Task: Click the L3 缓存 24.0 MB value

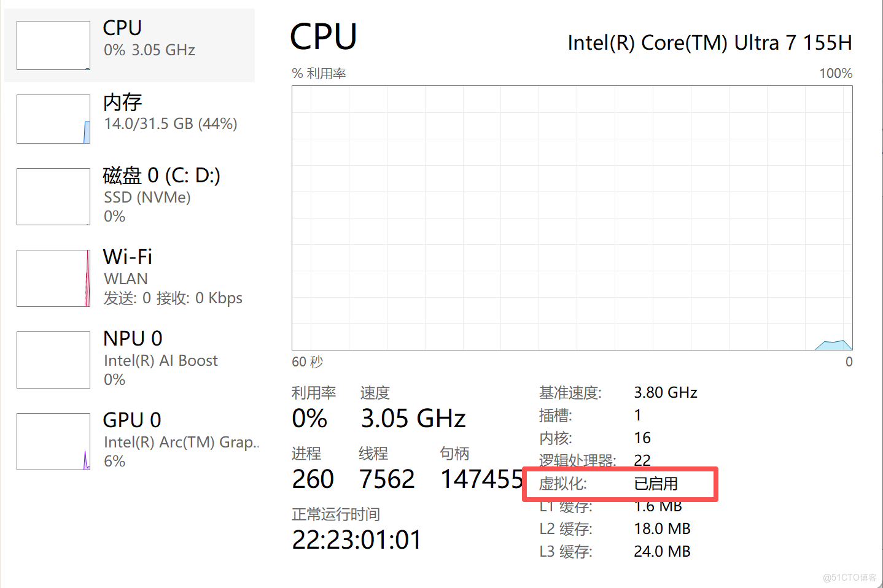Action: coord(662,551)
